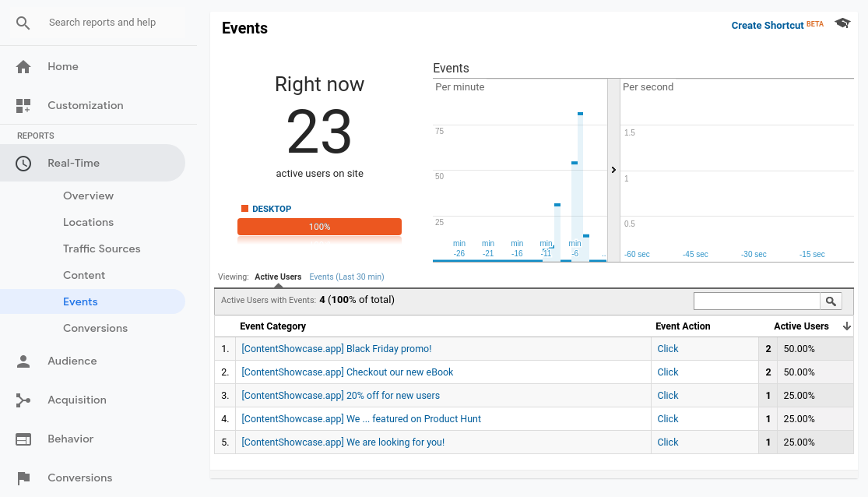Open Traffic Sources report
The image size is (868, 497).
tap(102, 249)
